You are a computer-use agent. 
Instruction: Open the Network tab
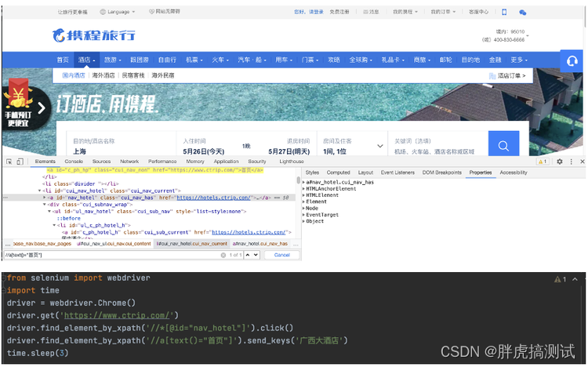pyautogui.click(x=129, y=162)
